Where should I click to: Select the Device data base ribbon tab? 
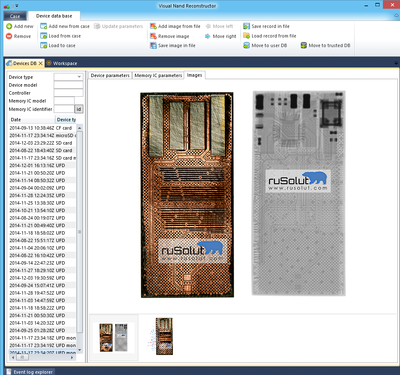pyautogui.click(x=54, y=16)
